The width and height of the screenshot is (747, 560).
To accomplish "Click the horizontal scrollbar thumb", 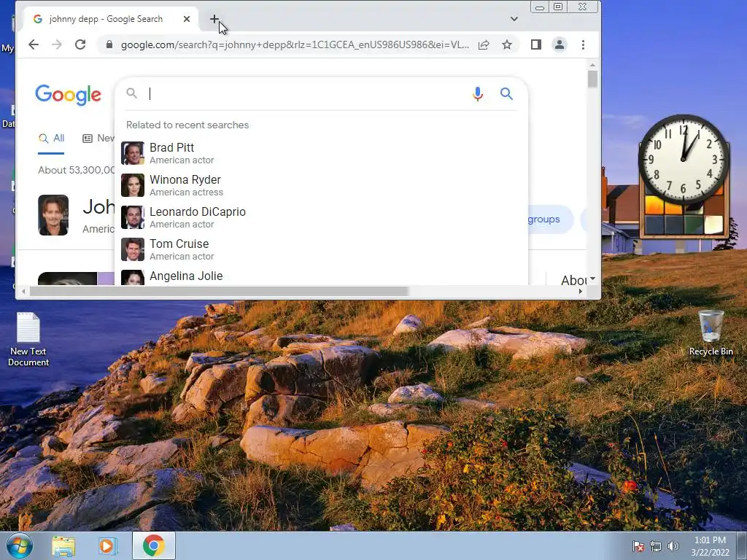I will pyautogui.click(x=219, y=292).
